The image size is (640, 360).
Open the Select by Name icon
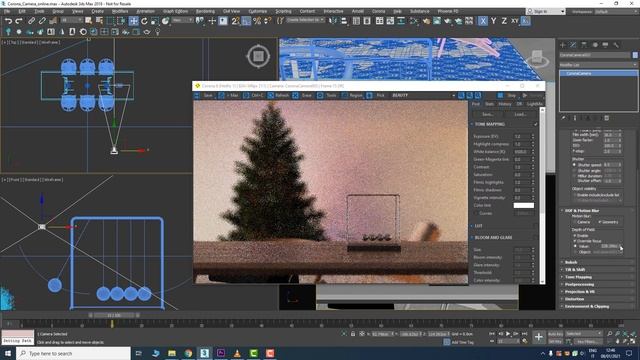(x=99, y=20)
